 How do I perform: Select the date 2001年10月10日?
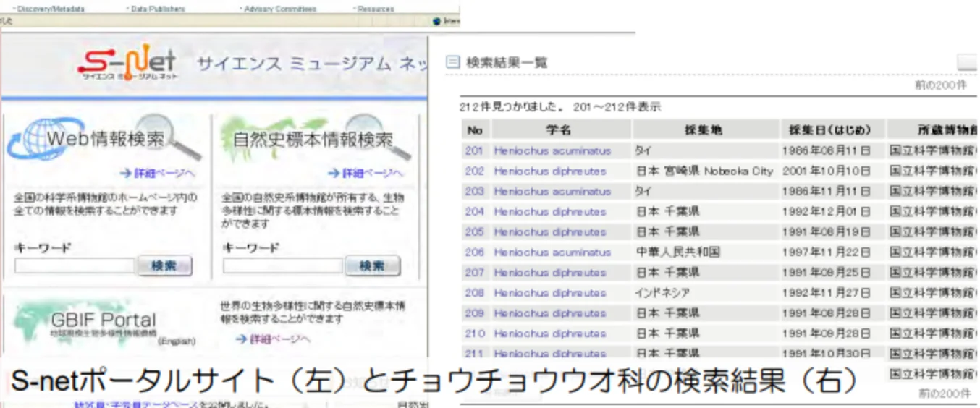(x=826, y=171)
